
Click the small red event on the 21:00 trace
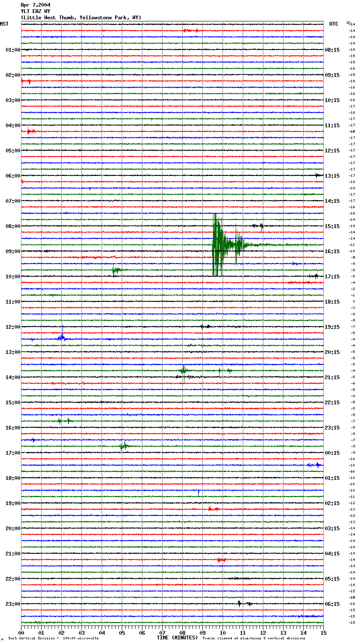(x=221, y=560)
